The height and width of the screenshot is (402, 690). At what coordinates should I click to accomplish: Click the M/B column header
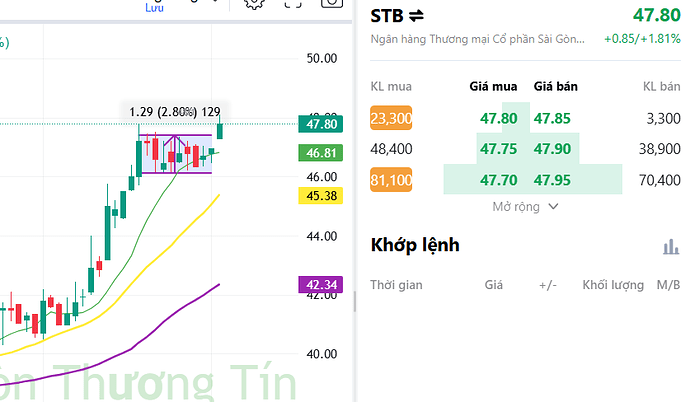tap(668, 285)
